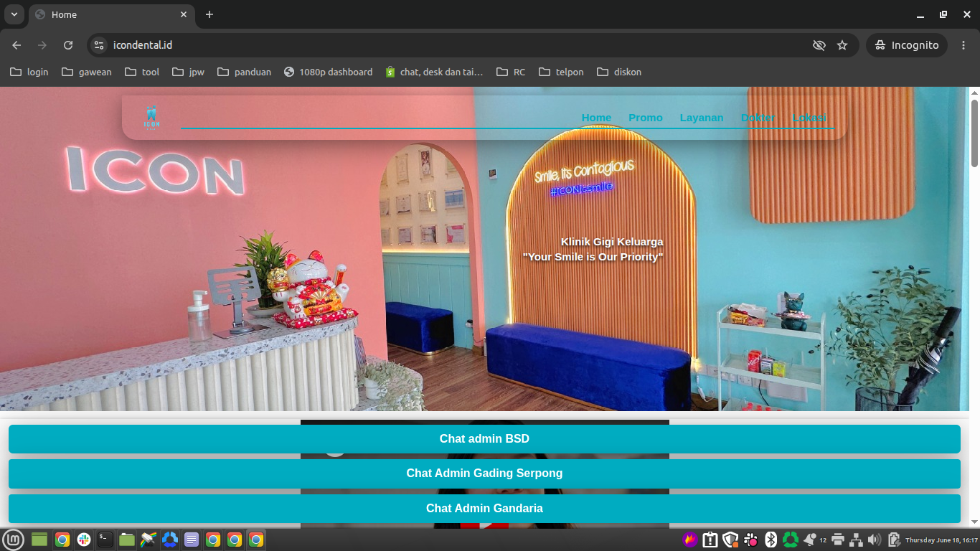Viewport: 980px width, 551px height.
Task: Open the volume control in the system tray
Action: tap(874, 540)
